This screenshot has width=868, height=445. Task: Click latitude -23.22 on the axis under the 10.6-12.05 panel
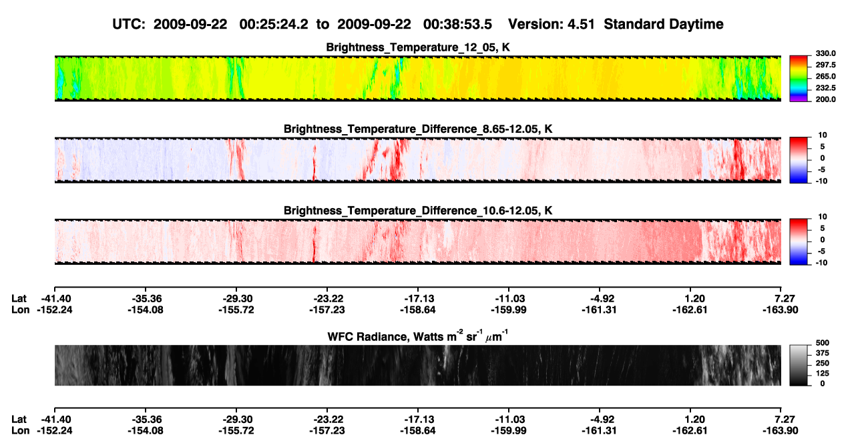(x=327, y=298)
